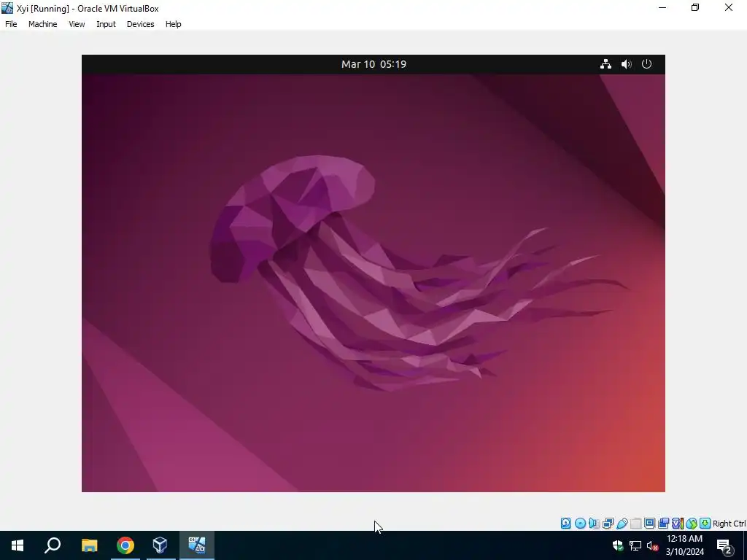Open the Windows Start menu
The height and width of the screenshot is (560, 747).
[x=18, y=545]
